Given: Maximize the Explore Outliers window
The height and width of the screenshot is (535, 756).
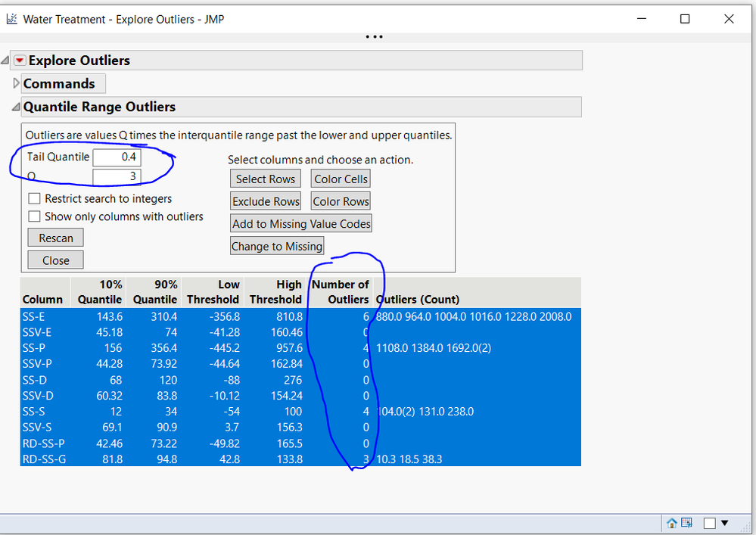Looking at the screenshot, I should (x=684, y=19).
